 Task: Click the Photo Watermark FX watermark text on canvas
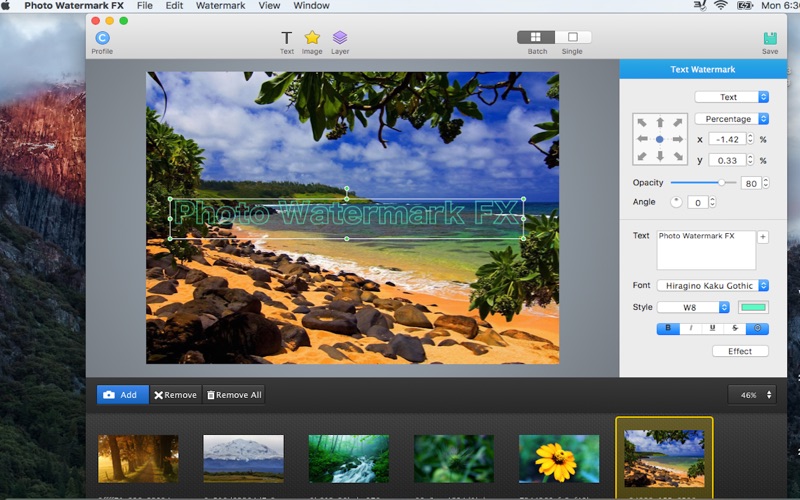pyautogui.click(x=346, y=213)
